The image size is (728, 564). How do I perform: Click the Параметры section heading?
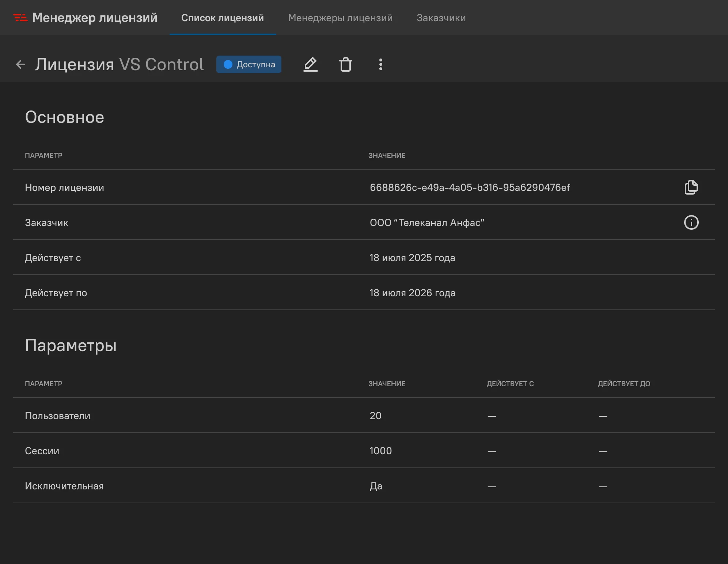click(71, 346)
